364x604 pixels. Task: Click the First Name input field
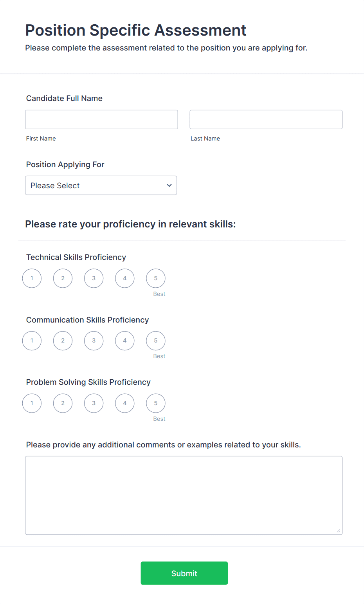(101, 119)
